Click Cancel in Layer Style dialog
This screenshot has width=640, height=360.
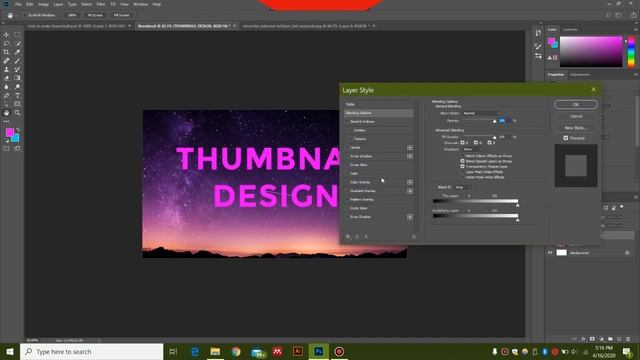tap(576, 116)
